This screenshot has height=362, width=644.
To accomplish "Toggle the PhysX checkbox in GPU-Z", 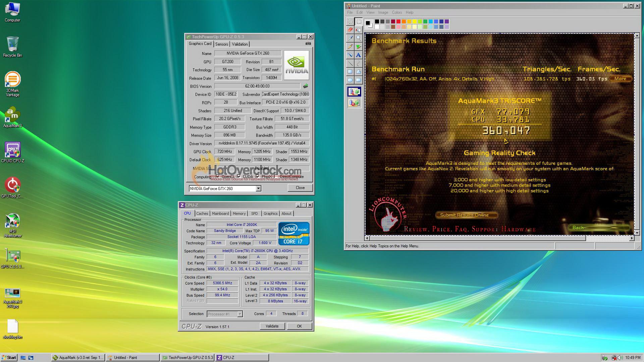I will click(x=258, y=177).
